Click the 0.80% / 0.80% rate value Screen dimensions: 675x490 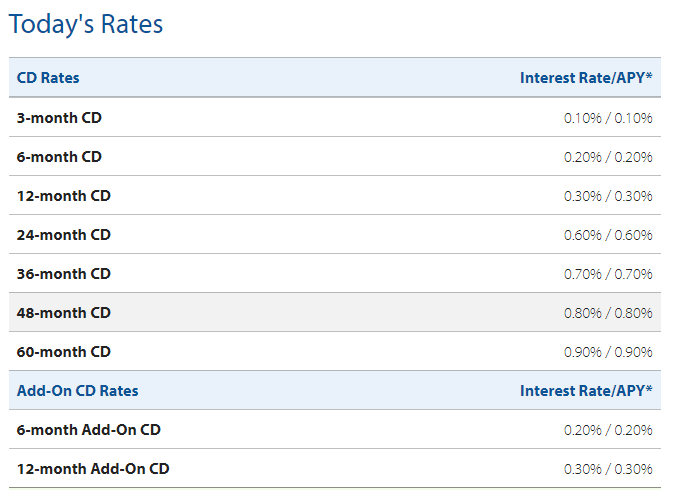608,313
